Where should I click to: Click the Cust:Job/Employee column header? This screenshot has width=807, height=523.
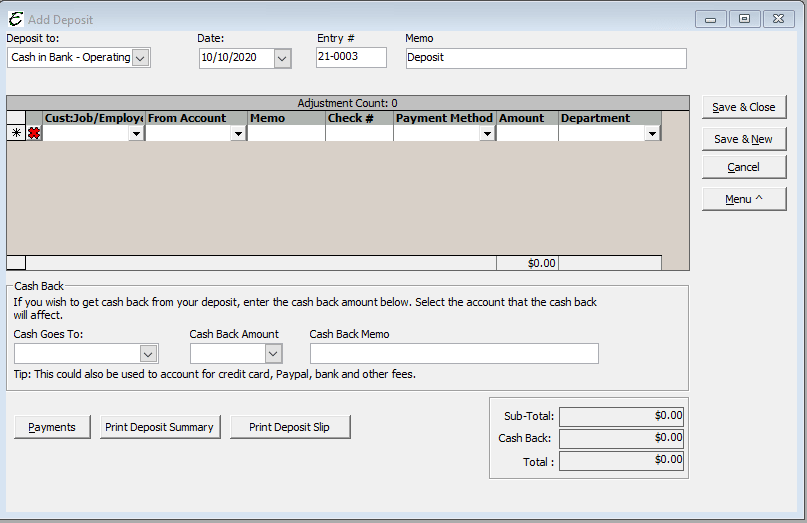[x=94, y=118]
